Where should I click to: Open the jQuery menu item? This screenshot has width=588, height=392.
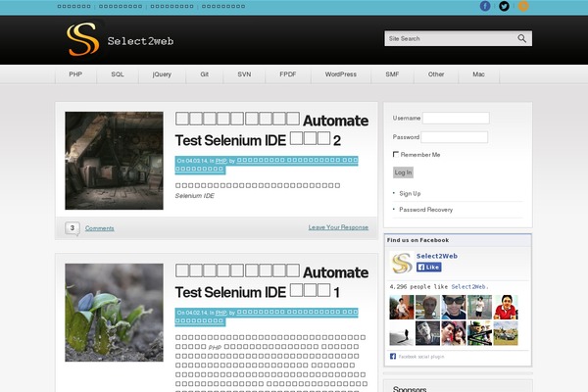[162, 74]
